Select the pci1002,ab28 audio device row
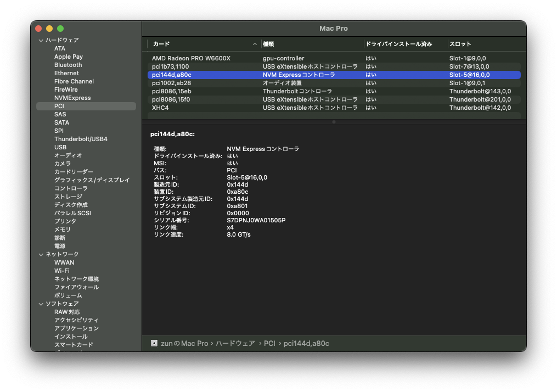This screenshot has width=557, height=392. point(334,83)
